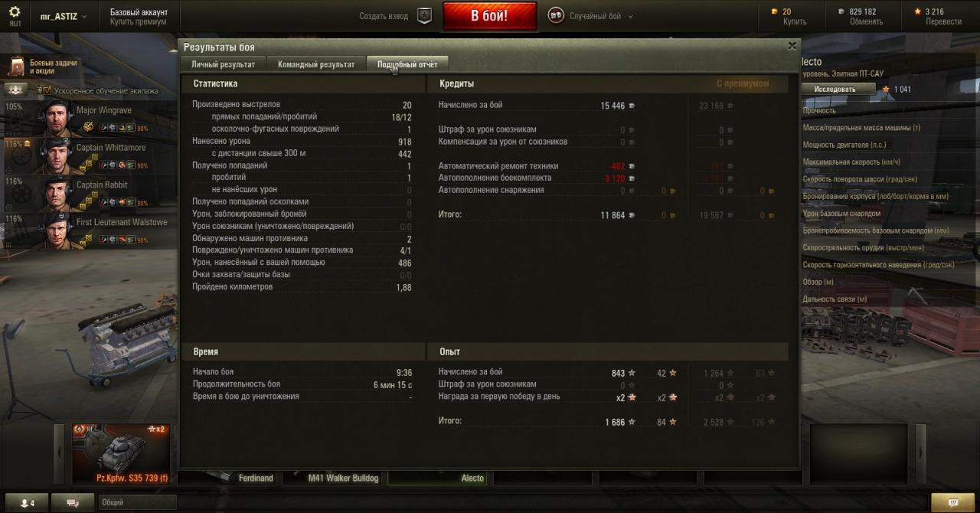Viewport: 980px width, 513px height.
Task: Open Боевые задачи и акции briefcase icon
Action: (16, 67)
